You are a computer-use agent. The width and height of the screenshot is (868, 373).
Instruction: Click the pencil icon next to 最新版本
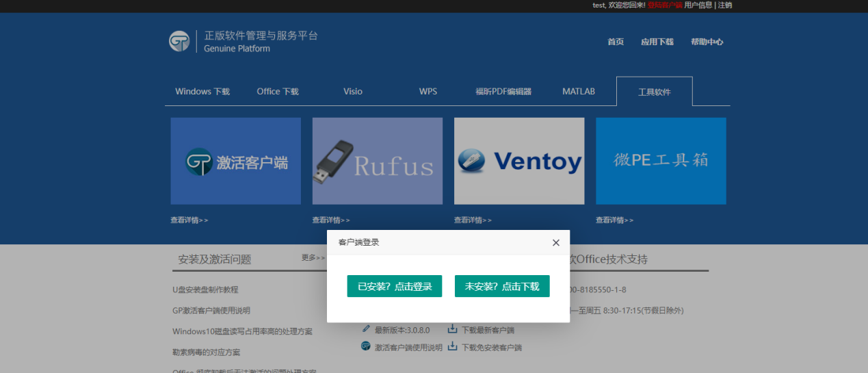366,329
